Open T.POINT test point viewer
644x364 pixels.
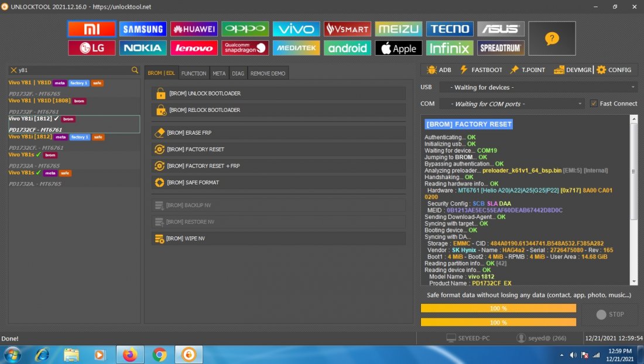click(527, 70)
